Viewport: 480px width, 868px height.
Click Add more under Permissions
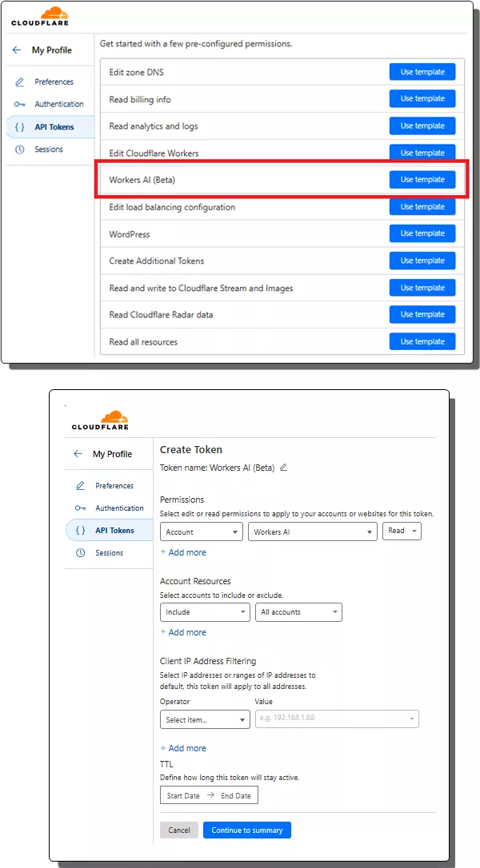pos(183,552)
